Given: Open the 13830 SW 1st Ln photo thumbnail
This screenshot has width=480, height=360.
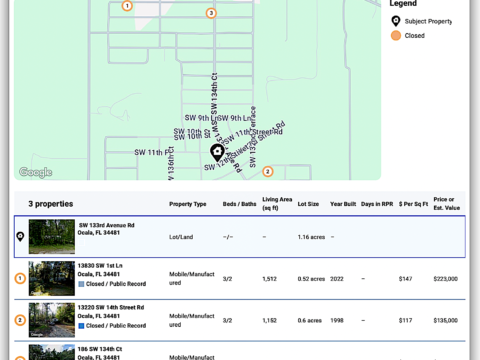Looking at the screenshot, I should pyautogui.click(x=52, y=278).
